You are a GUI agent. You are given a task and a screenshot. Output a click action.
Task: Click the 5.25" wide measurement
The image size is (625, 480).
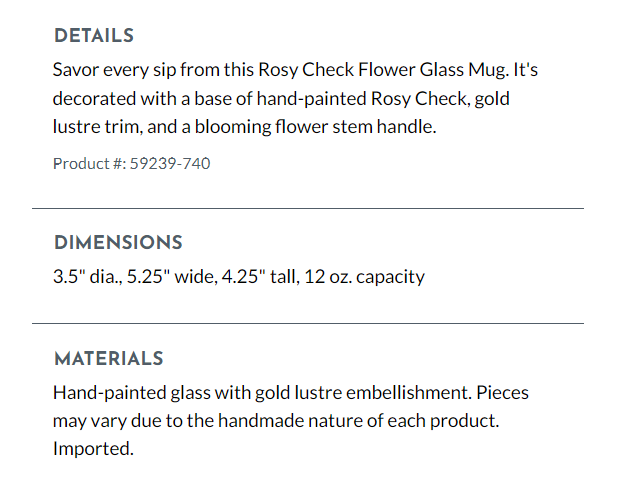(168, 277)
